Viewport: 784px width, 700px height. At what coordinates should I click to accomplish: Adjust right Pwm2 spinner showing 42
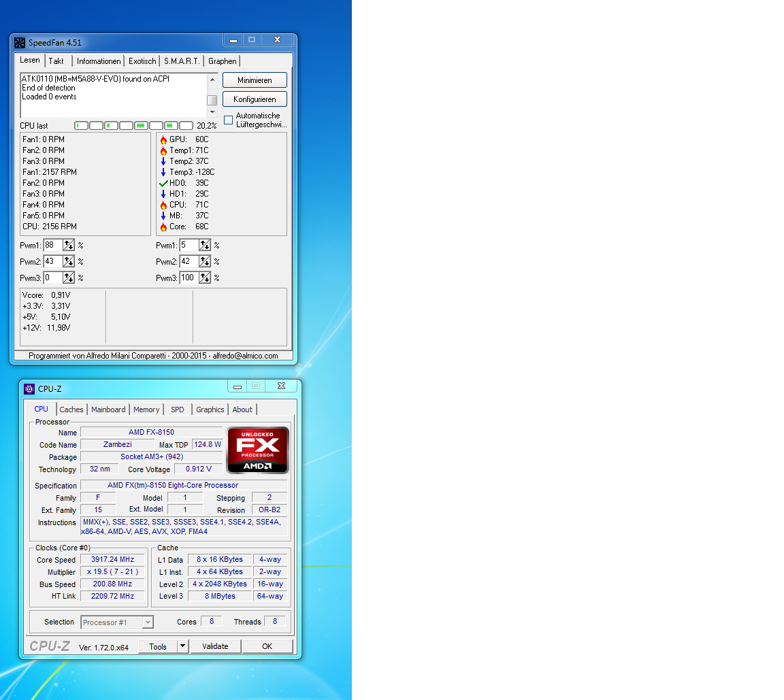pos(205,261)
